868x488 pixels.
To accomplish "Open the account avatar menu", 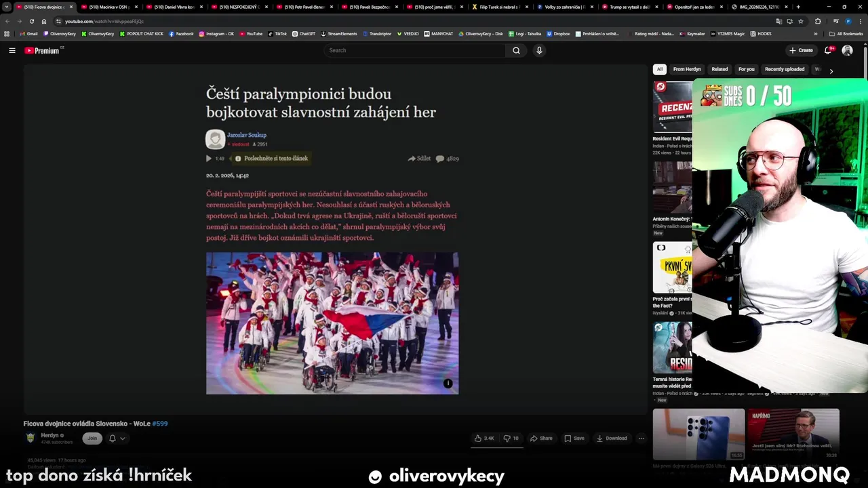I will (x=847, y=50).
